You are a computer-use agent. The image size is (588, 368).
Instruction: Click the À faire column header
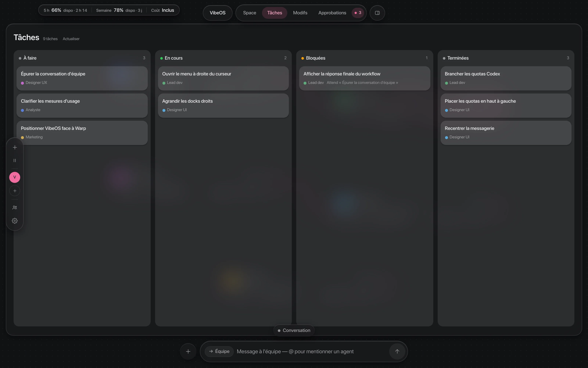(x=82, y=58)
